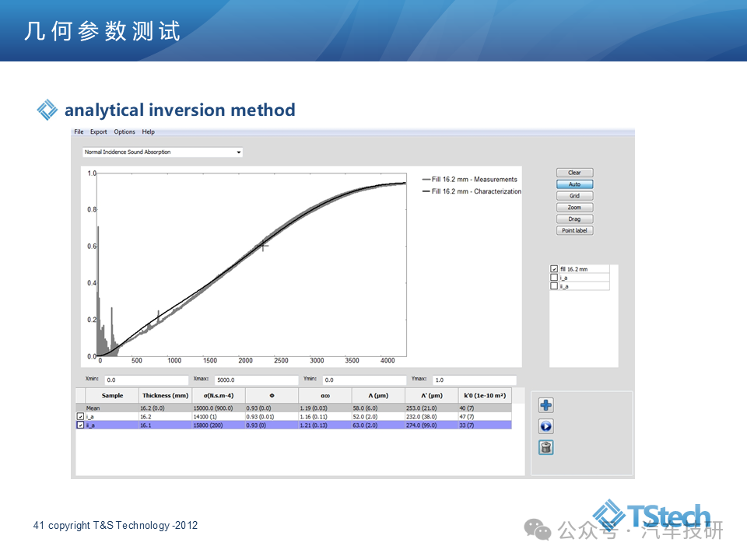This screenshot has width=747, height=560.
Task: Click the Grid button
Action: click(x=574, y=196)
